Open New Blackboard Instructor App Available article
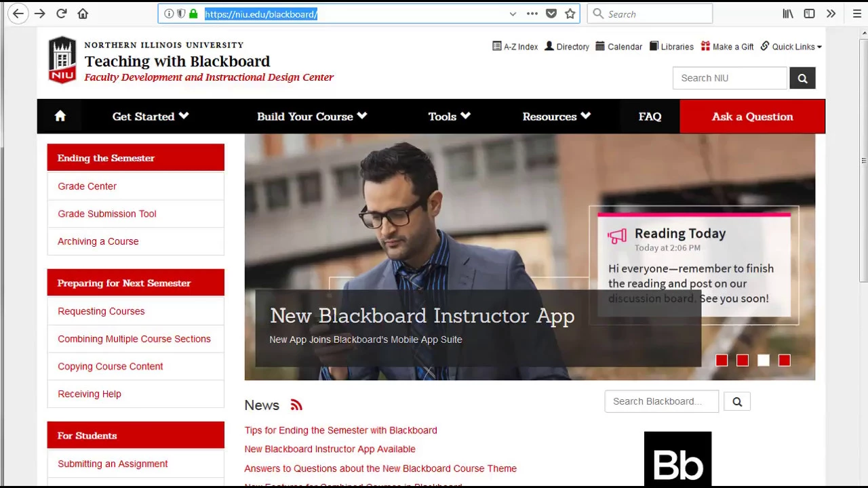 coord(330,449)
